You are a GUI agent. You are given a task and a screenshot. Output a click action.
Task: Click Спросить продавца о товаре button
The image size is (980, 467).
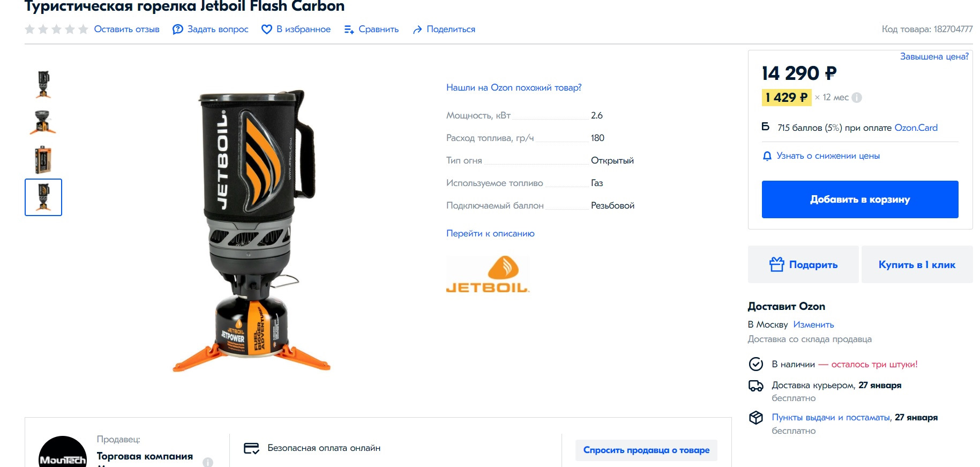pyautogui.click(x=646, y=450)
